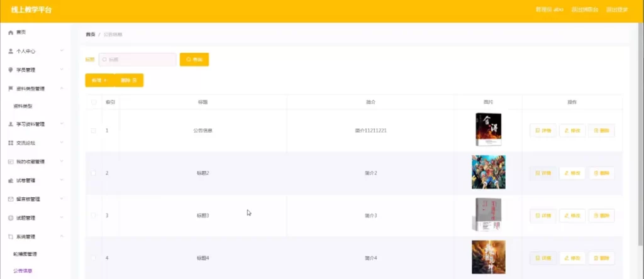Click the 删除 batch delete button above table

click(129, 80)
